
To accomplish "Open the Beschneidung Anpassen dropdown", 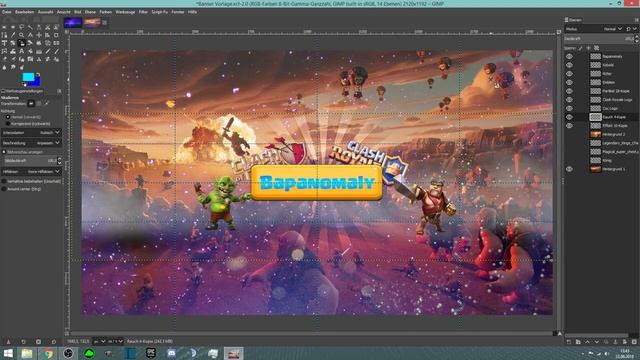I will point(31,143).
